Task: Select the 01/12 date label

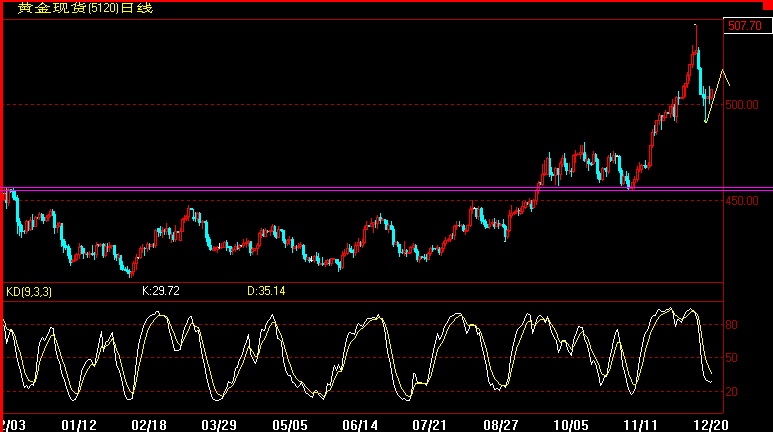Action: 79,425
